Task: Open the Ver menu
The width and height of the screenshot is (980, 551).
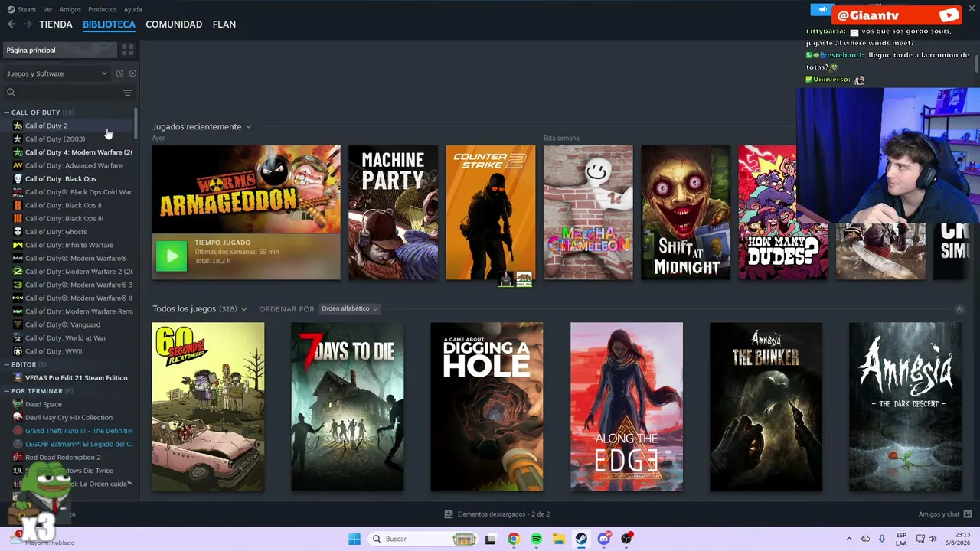Action: tap(47, 10)
